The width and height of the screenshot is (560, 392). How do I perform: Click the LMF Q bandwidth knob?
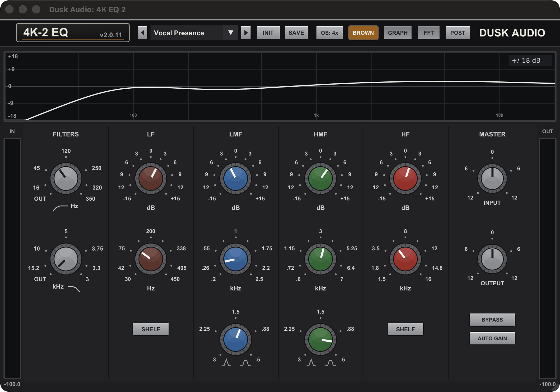coord(236,339)
